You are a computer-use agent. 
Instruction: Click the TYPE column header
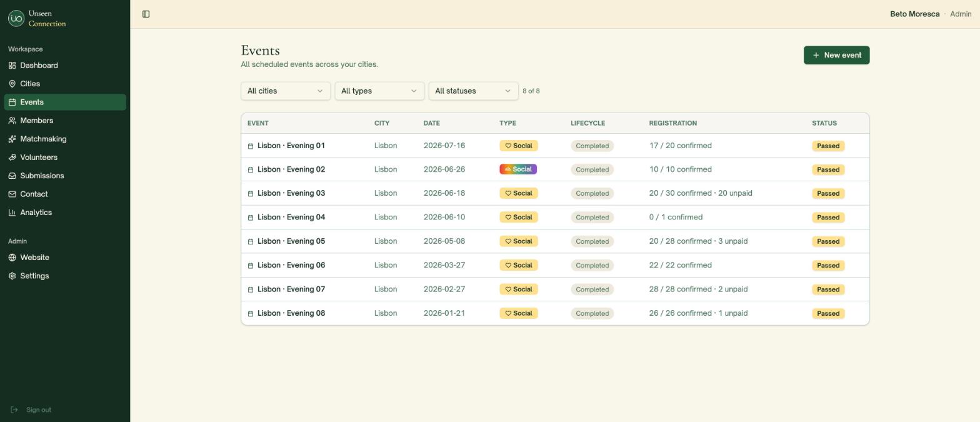507,123
